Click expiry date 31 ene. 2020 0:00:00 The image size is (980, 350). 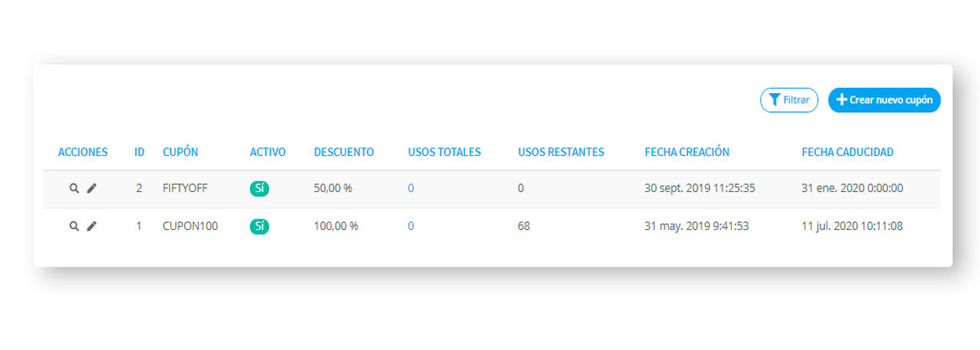tap(852, 189)
